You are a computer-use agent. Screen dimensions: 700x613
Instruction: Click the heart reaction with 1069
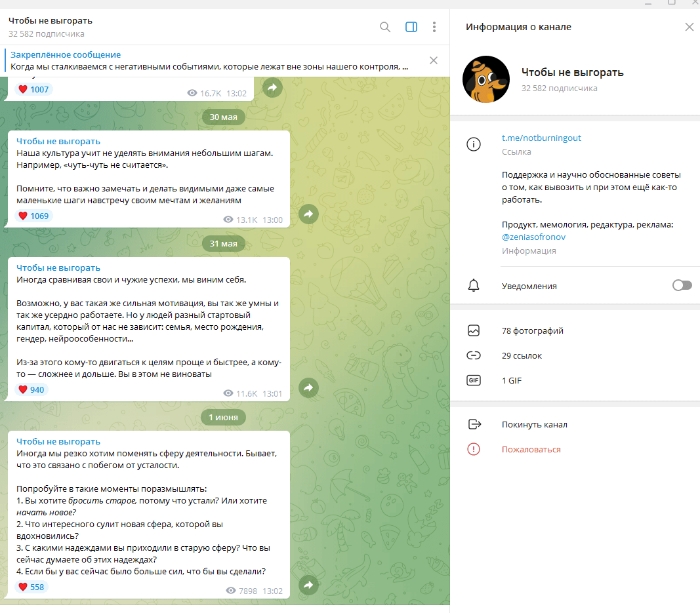(33, 216)
